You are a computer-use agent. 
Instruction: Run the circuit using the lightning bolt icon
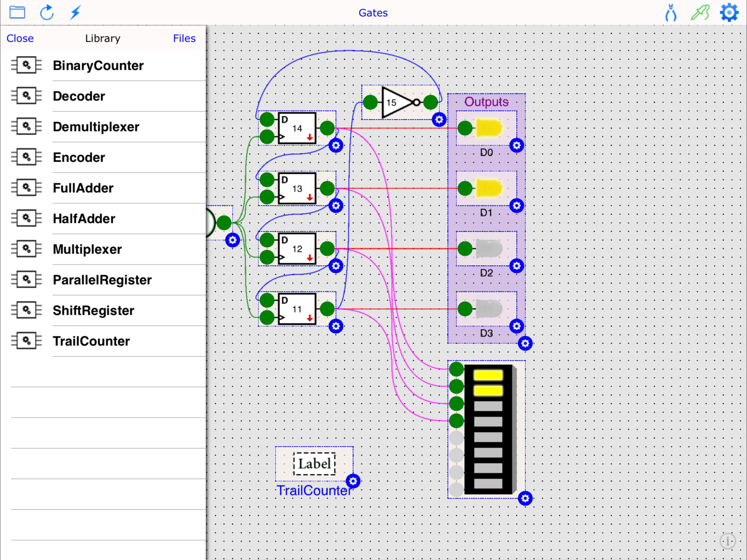[x=75, y=13]
